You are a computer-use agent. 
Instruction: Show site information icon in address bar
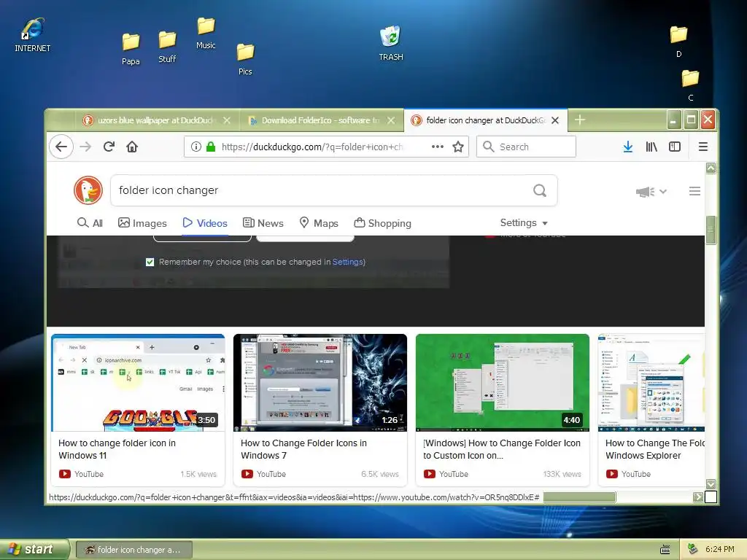pyautogui.click(x=196, y=147)
